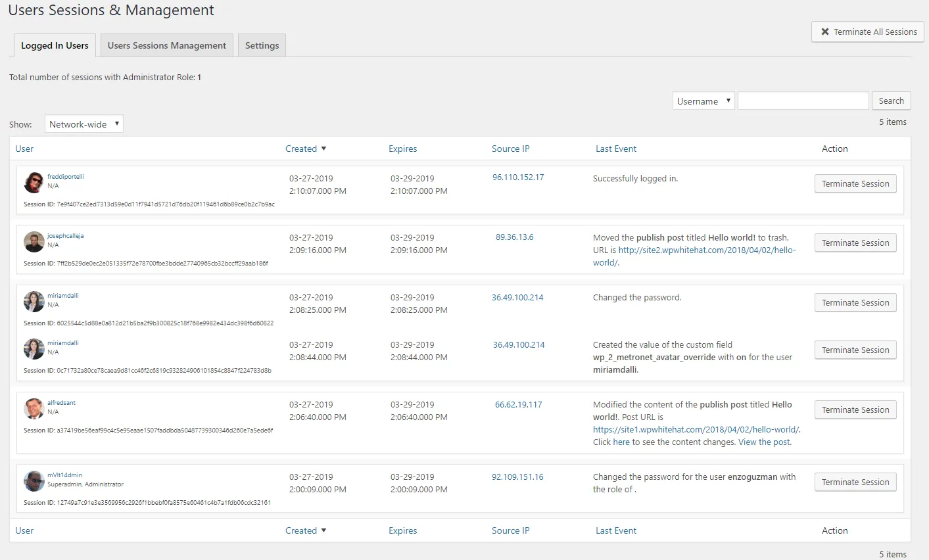Viewport: 929px width, 560px height.
Task: Focus the search text input field
Action: [803, 101]
